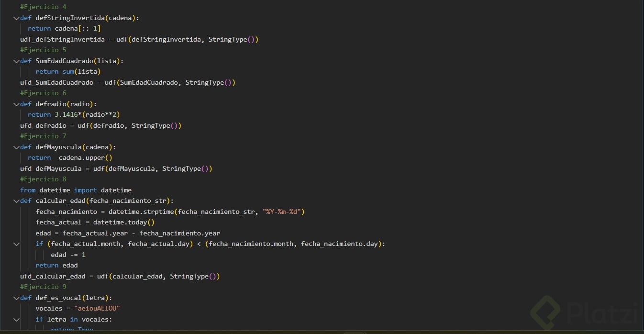Click the 'return 3.1416*(radio**2)' line
The height and width of the screenshot is (334, 644).
[74, 115]
